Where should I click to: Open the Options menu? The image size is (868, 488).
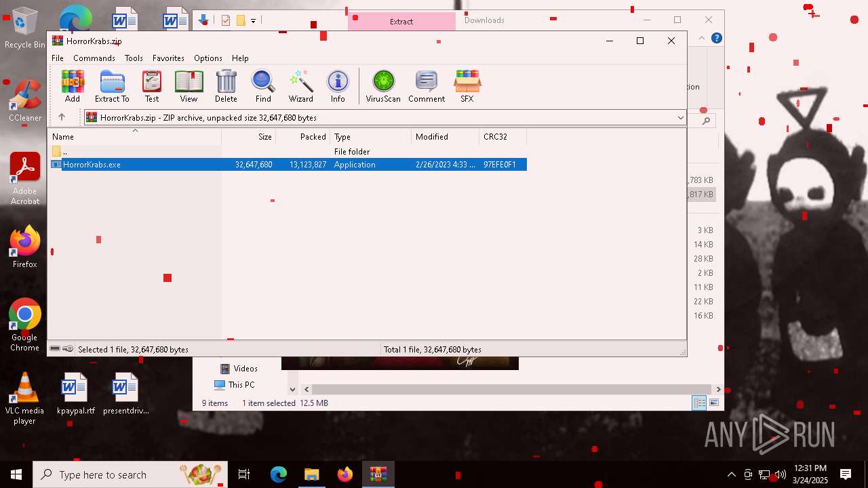coord(208,58)
